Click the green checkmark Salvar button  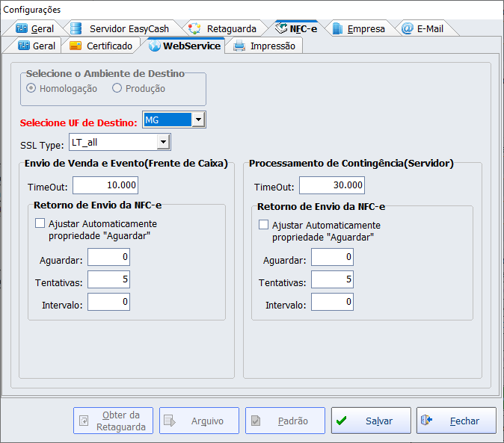coord(371,421)
